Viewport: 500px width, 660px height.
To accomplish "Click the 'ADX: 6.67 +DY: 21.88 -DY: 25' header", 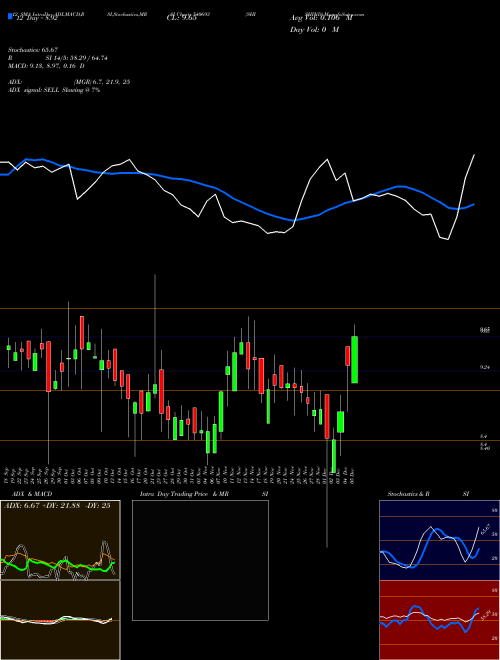I will point(57,505).
